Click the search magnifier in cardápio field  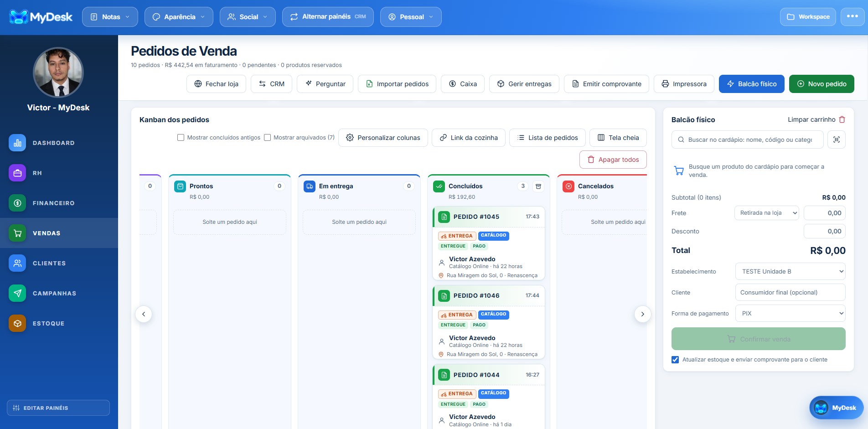tap(681, 140)
